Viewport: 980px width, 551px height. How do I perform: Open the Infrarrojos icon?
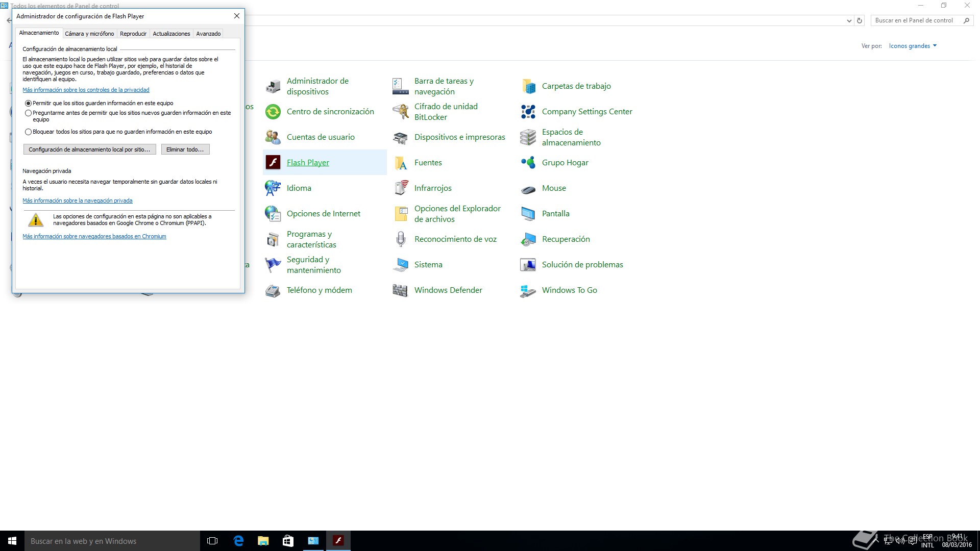point(401,188)
